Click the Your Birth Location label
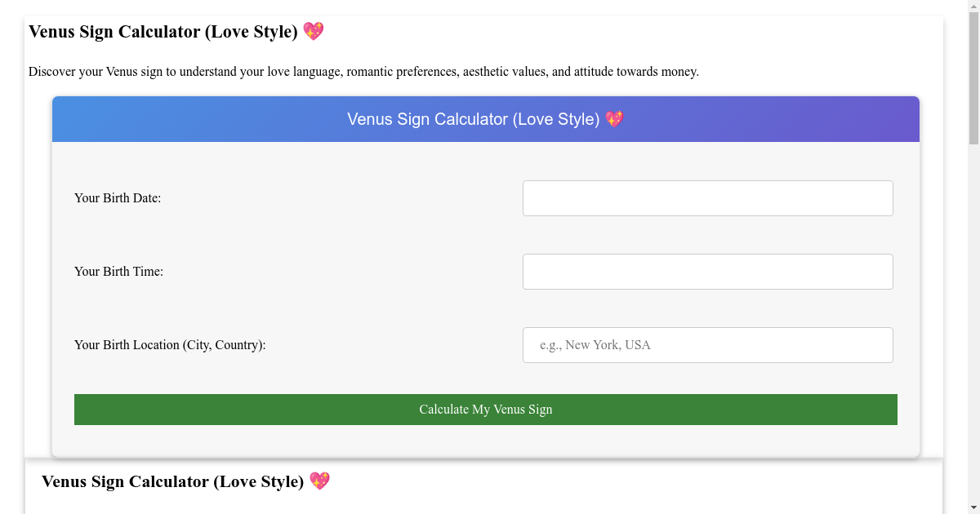The image size is (980, 514). coord(170,344)
